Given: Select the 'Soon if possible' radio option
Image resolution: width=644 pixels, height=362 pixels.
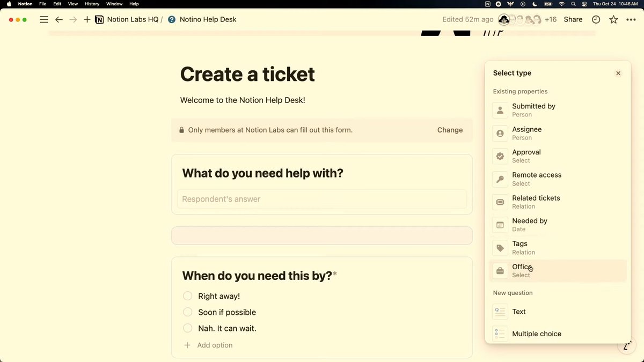Looking at the screenshot, I should point(188,312).
